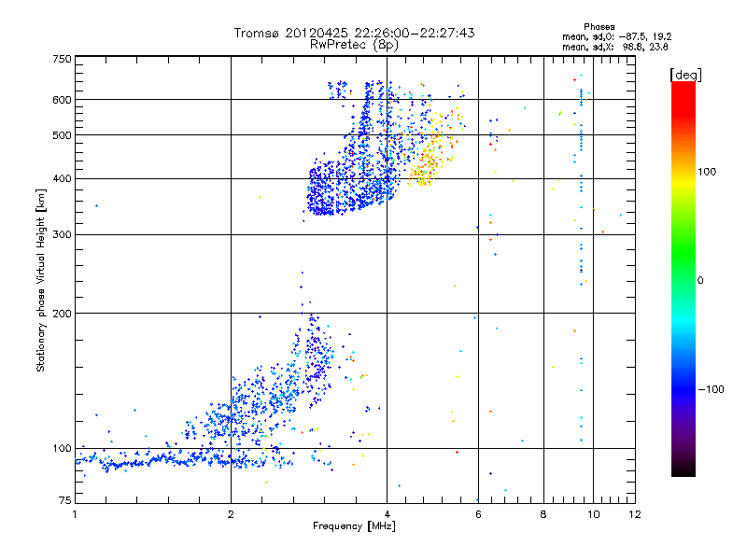Click the Stationary phase Virtual Height axis label

[x=41, y=281]
